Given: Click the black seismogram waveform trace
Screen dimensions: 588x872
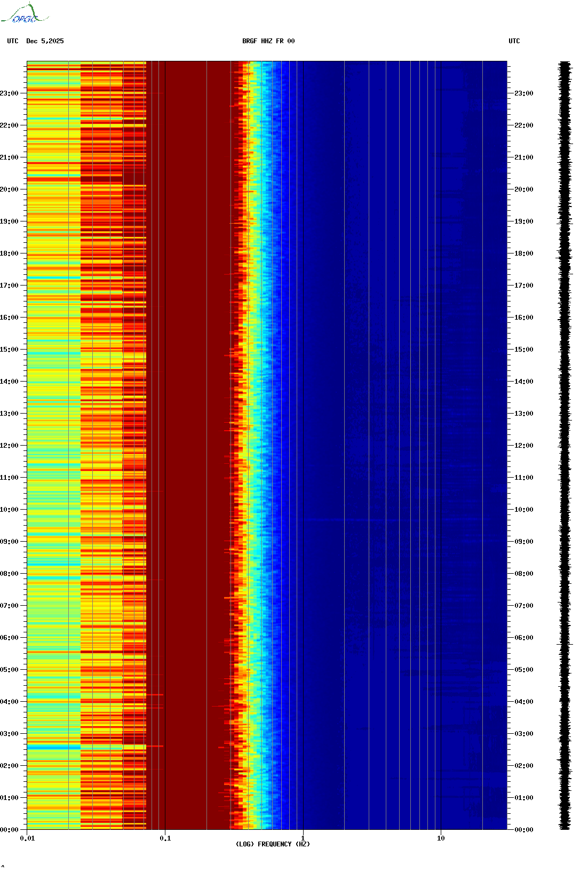Looking at the screenshot, I should [x=565, y=446].
